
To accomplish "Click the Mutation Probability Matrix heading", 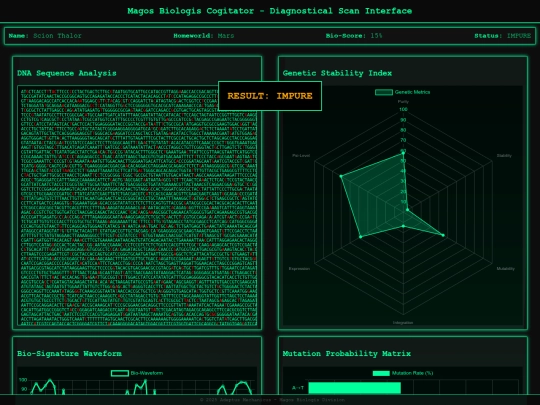I will tap(346, 354).
